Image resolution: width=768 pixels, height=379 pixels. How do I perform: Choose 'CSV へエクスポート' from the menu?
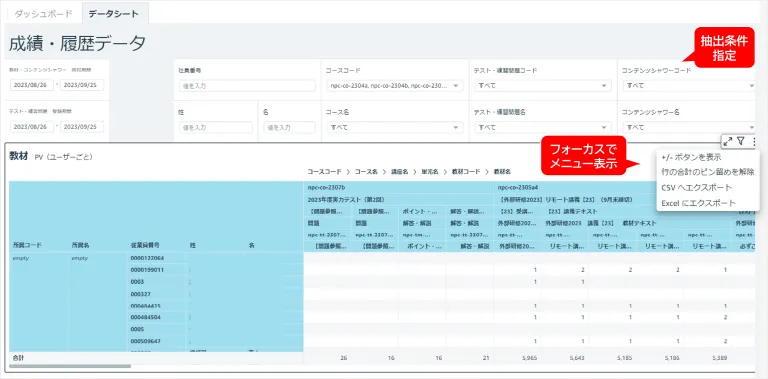(696, 188)
